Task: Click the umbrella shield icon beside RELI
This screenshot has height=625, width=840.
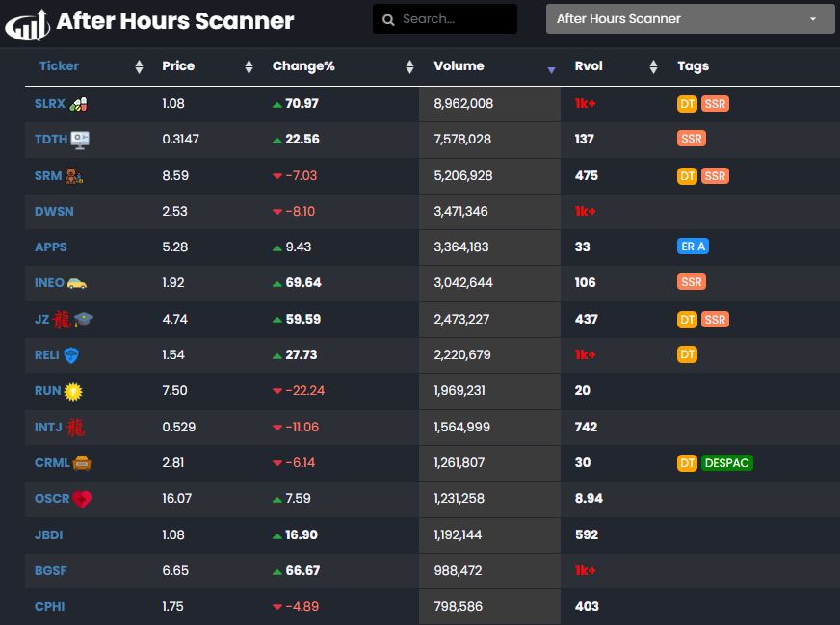Action: (x=71, y=355)
